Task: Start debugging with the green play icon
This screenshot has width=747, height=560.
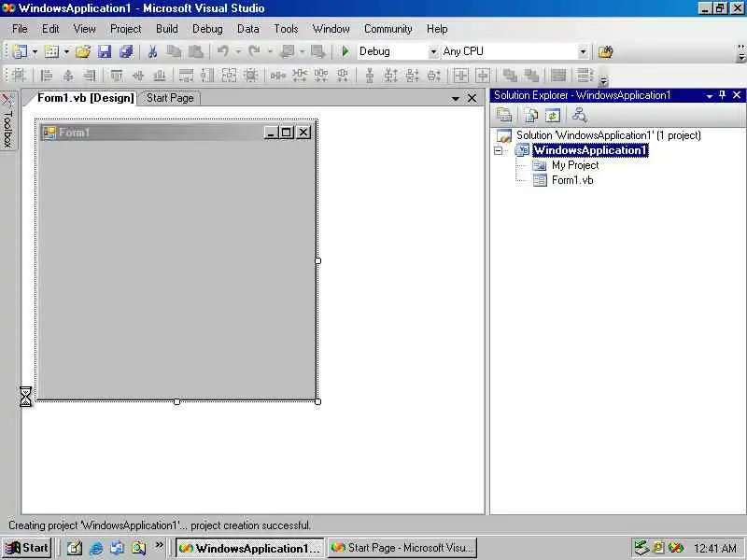Action: pos(345,51)
